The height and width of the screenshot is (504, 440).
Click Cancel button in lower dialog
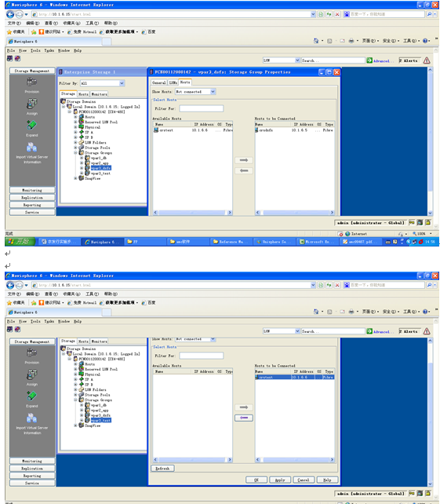click(304, 480)
